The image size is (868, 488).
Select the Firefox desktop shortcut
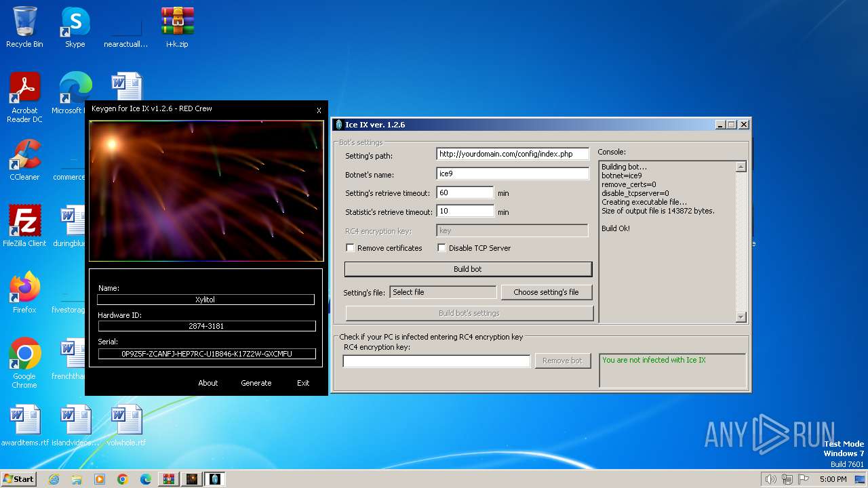[24, 293]
